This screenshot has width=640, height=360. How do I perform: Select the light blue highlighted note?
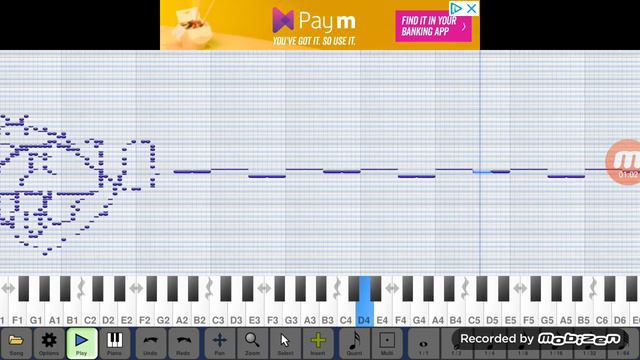(x=482, y=172)
